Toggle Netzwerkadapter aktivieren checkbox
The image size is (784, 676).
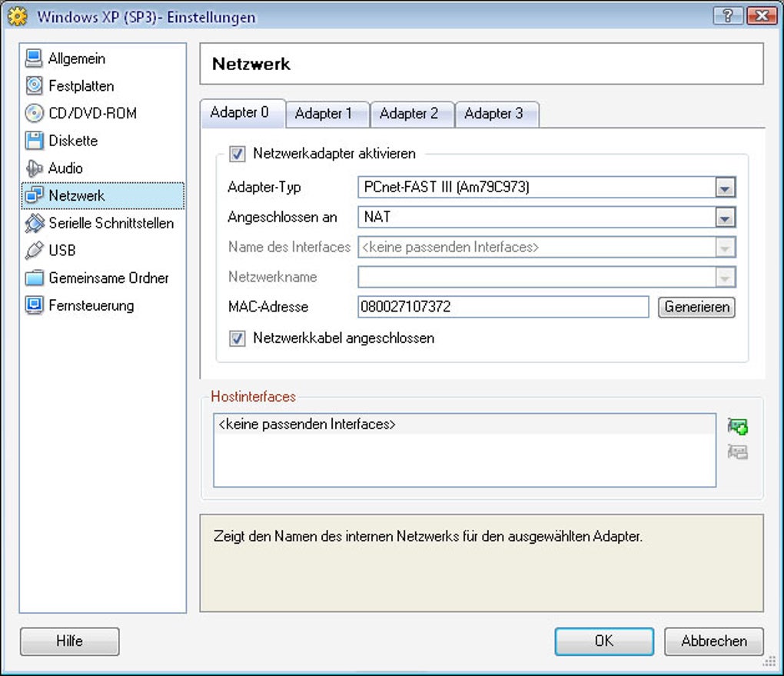pyautogui.click(x=238, y=154)
